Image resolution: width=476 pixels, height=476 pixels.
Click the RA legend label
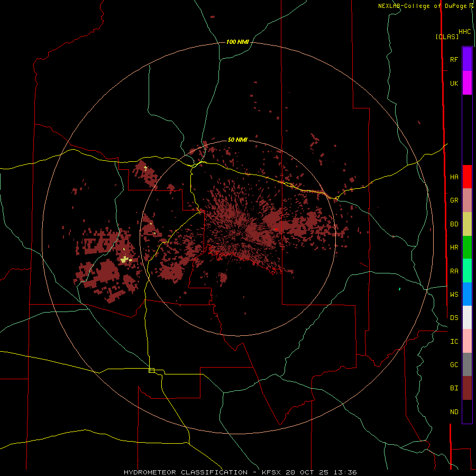[454, 271]
